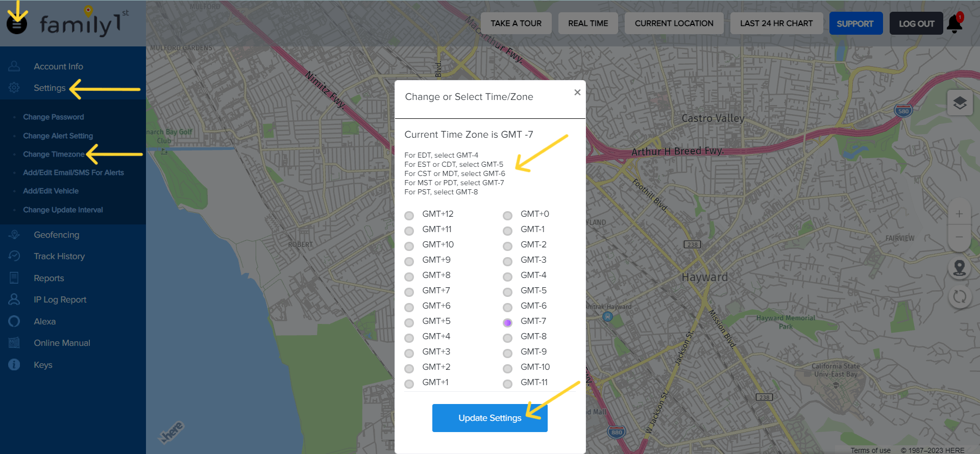Open Reports menu item
The width and height of the screenshot is (980, 454).
(49, 278)
